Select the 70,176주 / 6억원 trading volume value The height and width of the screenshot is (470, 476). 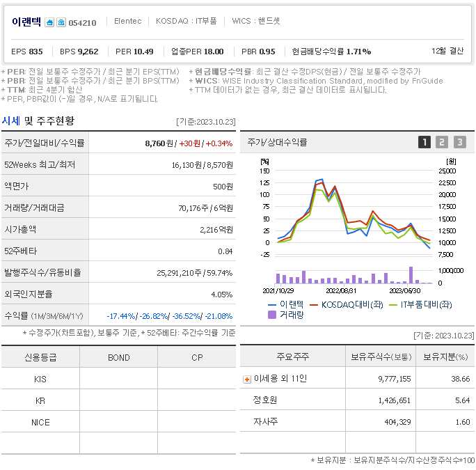point(206,208)
